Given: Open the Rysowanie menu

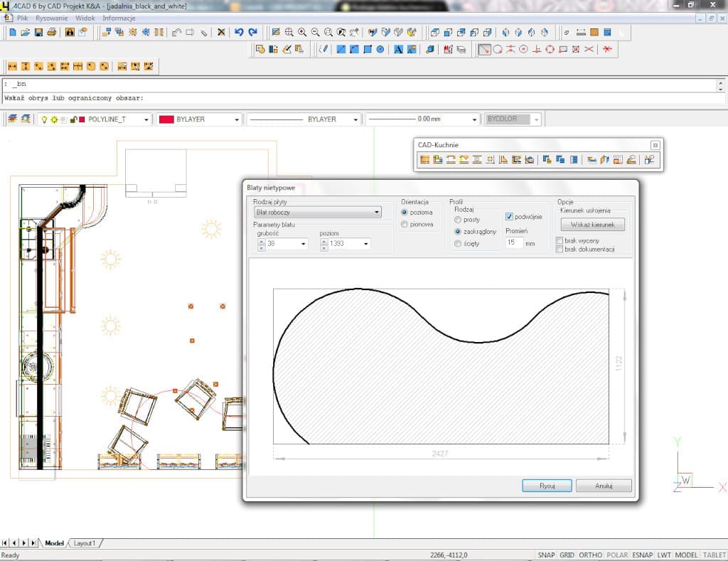Looking at the screenshot, I should click(x=53, y=18).
